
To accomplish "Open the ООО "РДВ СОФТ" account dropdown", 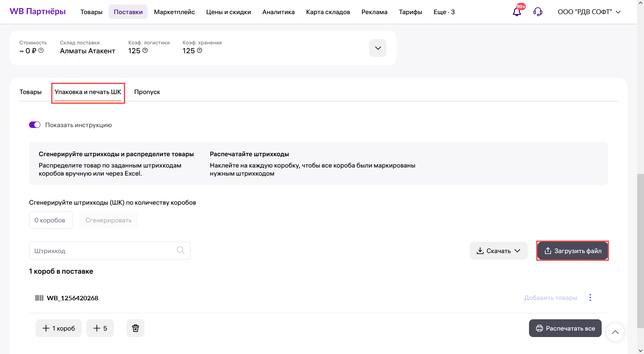I will pos(589,12).
